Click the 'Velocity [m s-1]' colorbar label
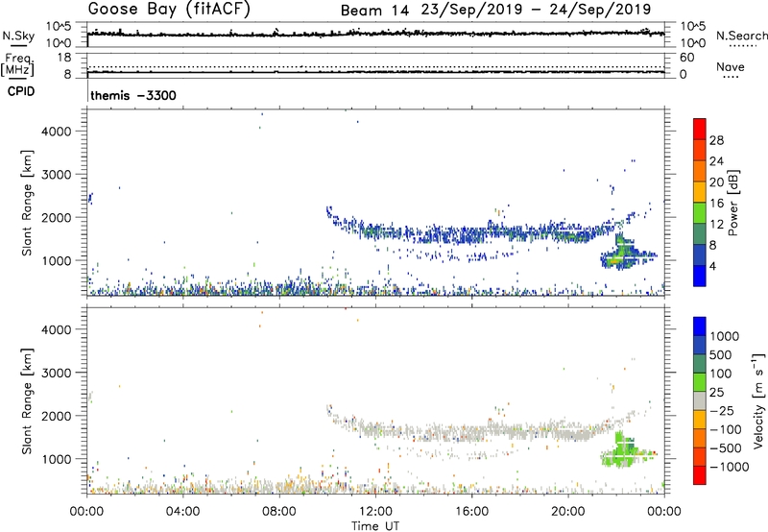The image size is (768, 532). 758,400
